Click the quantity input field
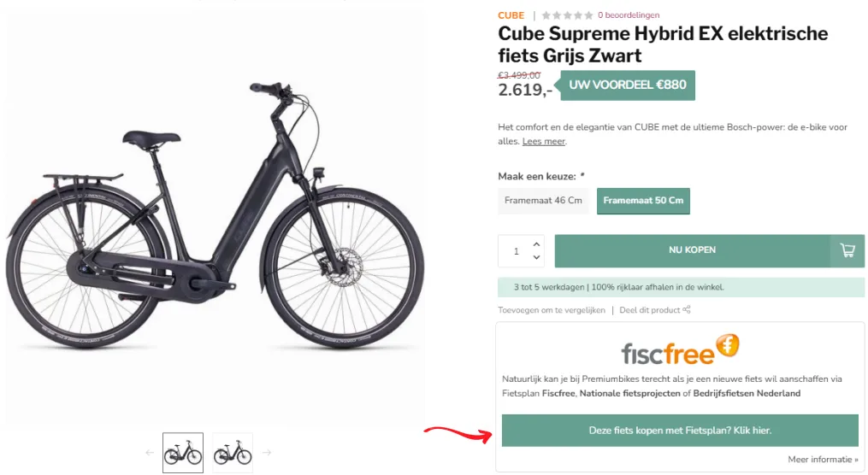 pos(517,251)
